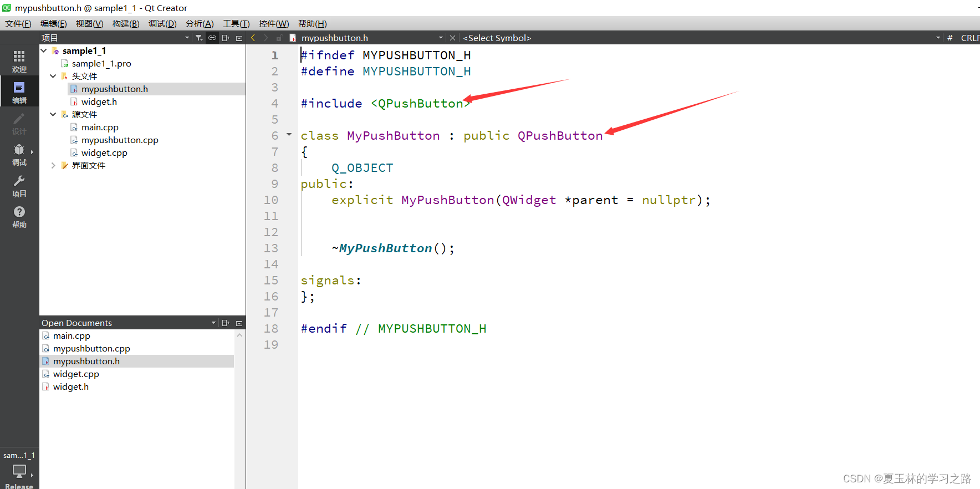Fold the MyPushButton class at line 6

(x=289, y=135)
